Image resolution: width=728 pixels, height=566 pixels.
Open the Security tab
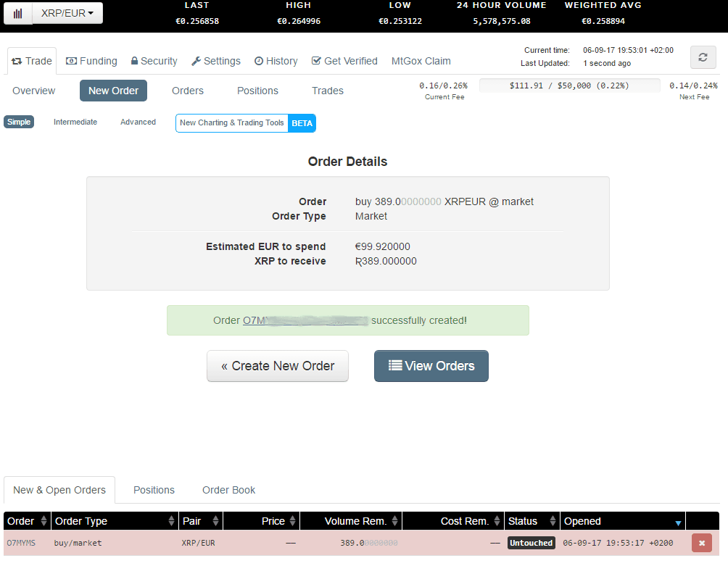pyautogui.click(x=154, y=61)
